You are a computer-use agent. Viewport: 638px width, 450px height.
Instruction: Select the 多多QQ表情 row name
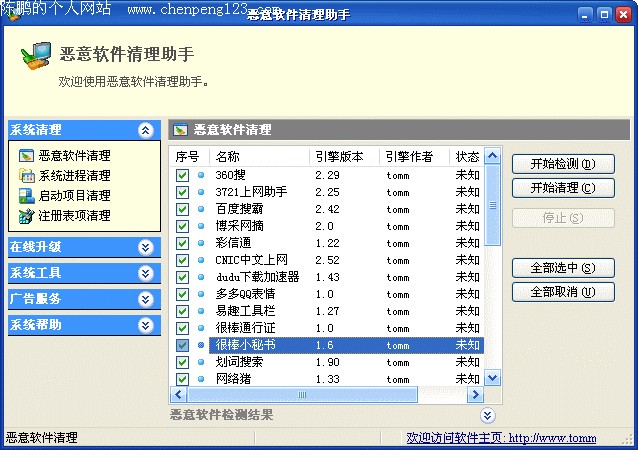click(x=245, y=294)
